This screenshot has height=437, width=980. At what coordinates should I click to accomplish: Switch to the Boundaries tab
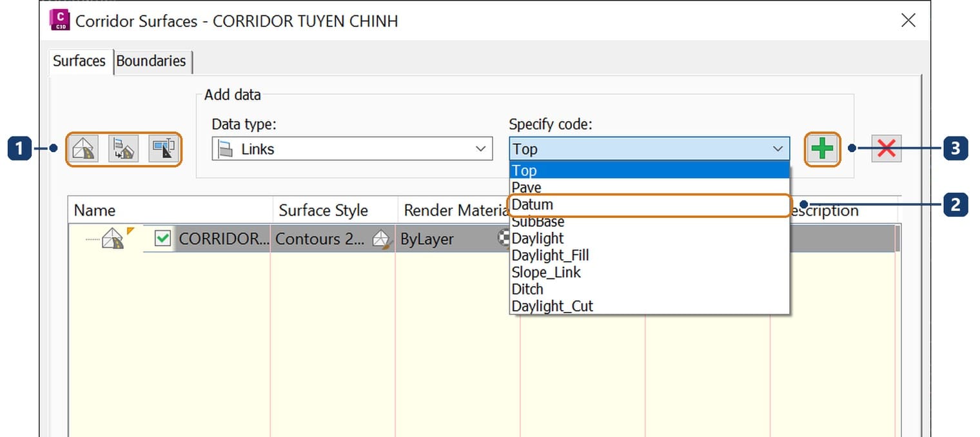[x=152, y=61]
